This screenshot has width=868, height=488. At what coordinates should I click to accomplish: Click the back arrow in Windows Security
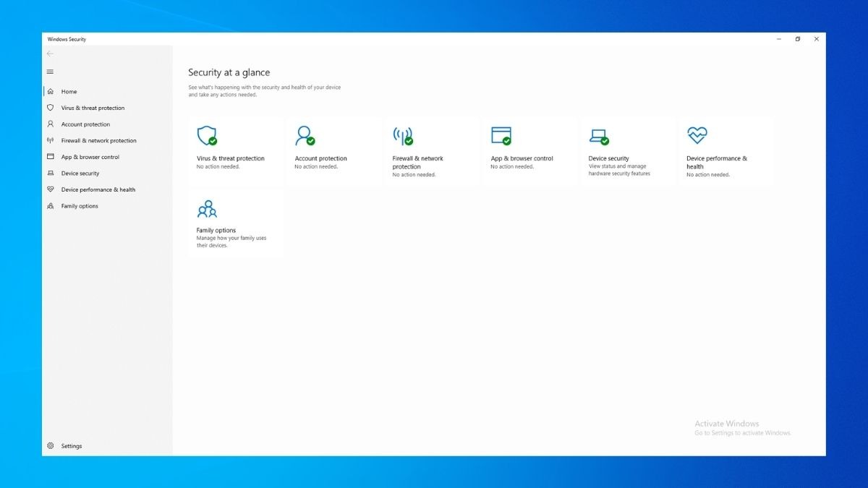(50, 53)
